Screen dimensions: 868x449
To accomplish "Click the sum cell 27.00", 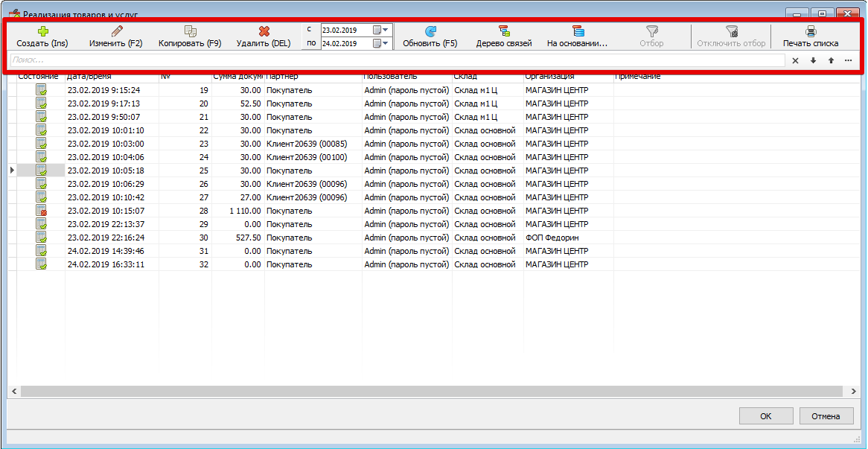I will (239, 197).
